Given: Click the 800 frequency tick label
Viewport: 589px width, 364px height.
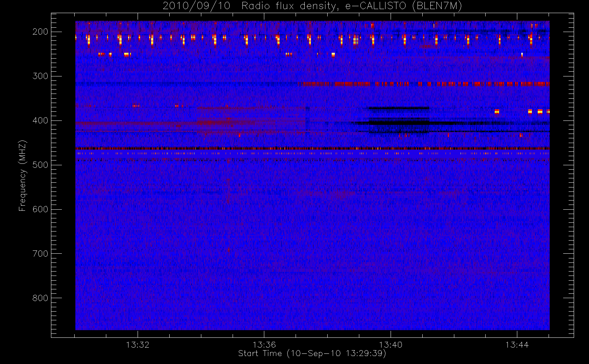Looking at the screenshot, I should [40, 298].
